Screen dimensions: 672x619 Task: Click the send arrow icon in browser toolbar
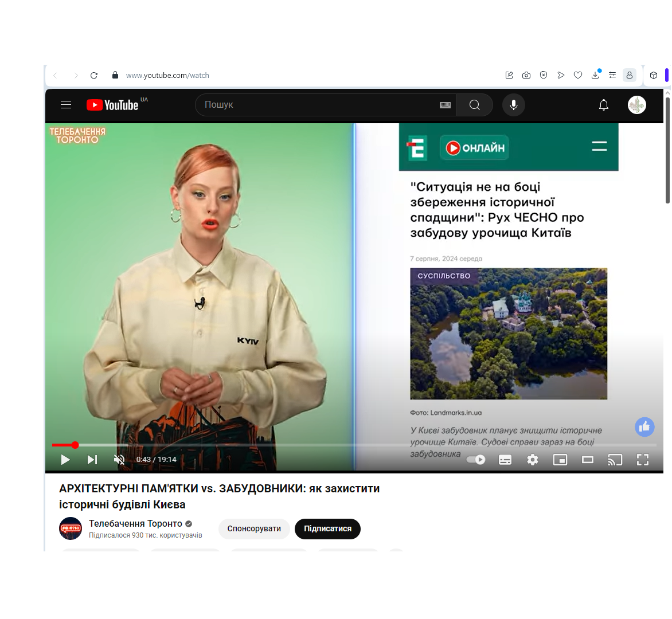pyautogui.click(x=561, y=76)
